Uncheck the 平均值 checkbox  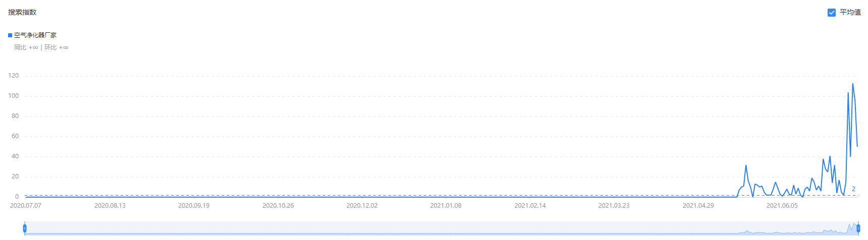pos(832,13)
